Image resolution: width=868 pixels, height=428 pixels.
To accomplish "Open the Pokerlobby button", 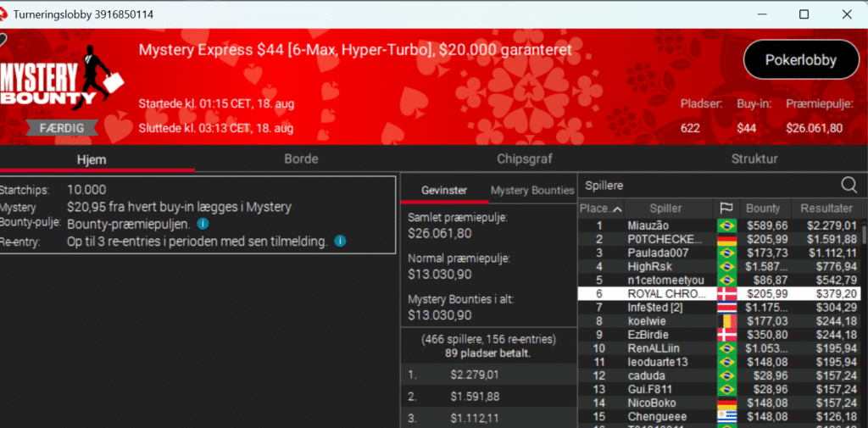I will point(800,60).
